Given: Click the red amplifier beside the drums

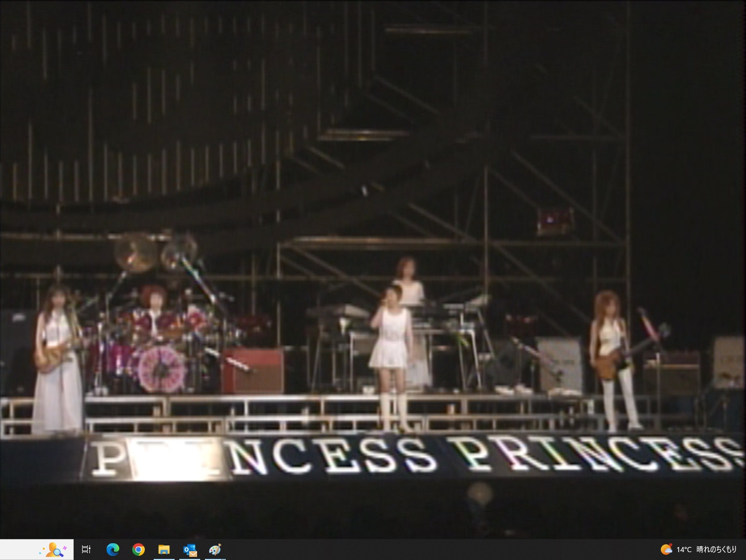Looking at the screenshot, I should click(x=253, y=371).
